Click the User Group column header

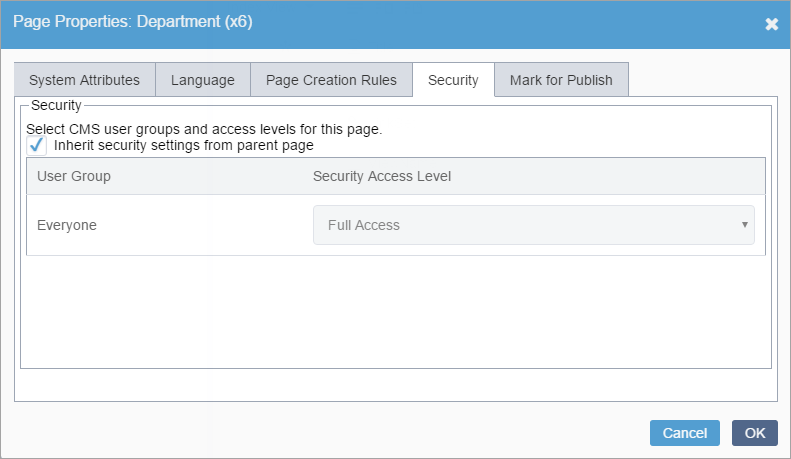coord(74,176)
